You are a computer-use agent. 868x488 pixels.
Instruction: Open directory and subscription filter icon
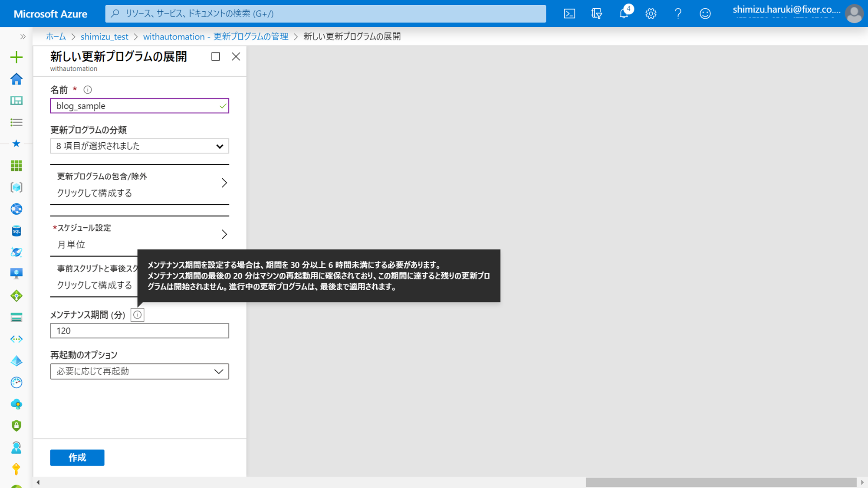coord(596,13)
